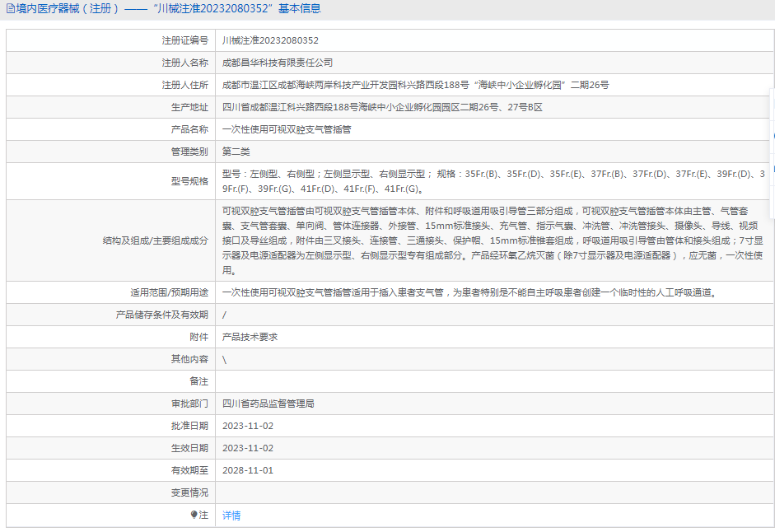
Task: Click the page title containing 川械注准20232080352
Action: 168,9
